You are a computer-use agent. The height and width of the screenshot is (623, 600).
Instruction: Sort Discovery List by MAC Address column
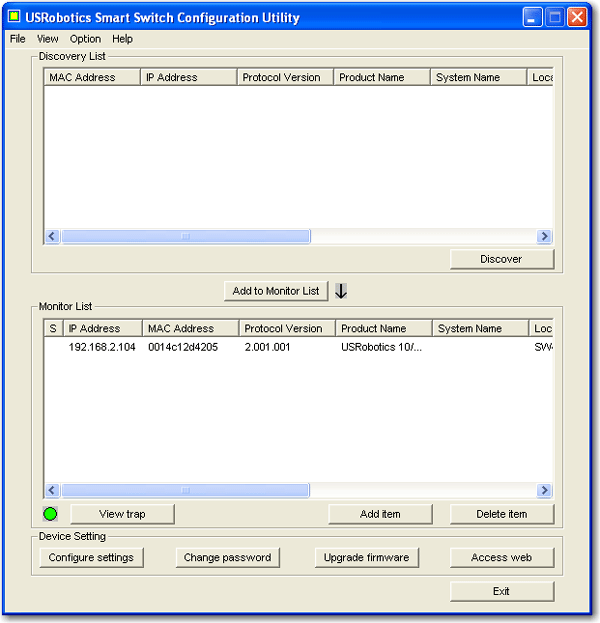[92, 77]
